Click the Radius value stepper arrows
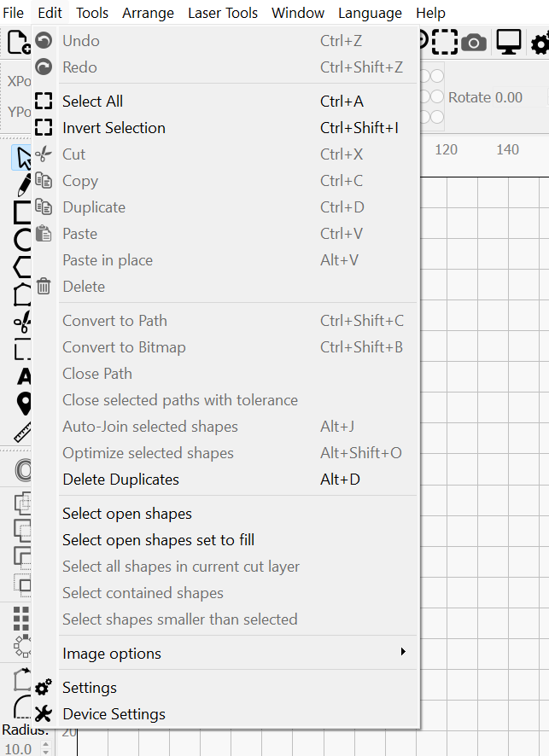This screenshot has height=756, width=549. (x=46, y=748)
